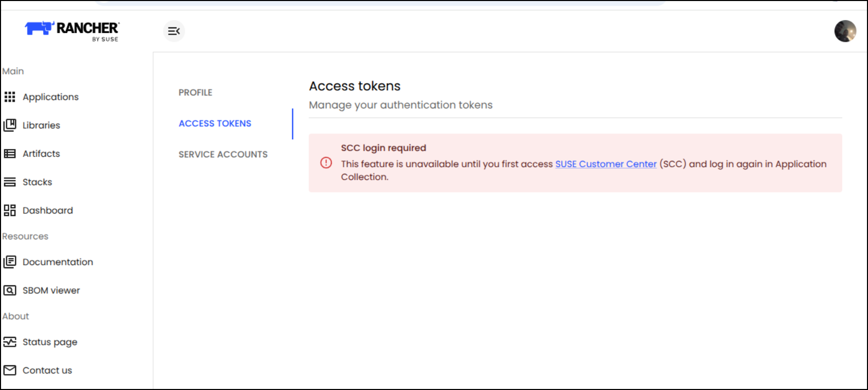Go to Applications in the sidebar
Image resolution: width=868 pixels, height=390 pixels.
[x=51, y=97]
